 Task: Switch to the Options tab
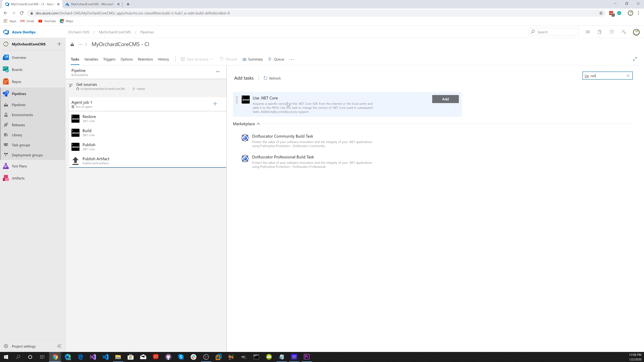126,59
